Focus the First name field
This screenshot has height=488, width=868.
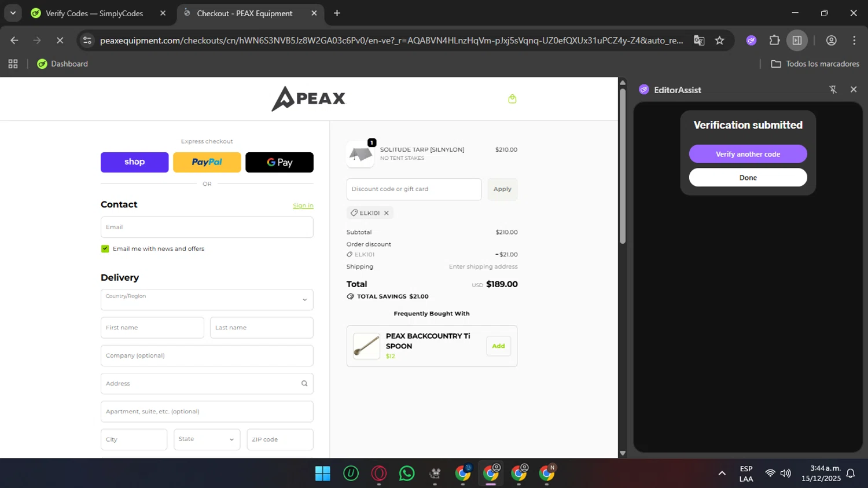pos(152,328)
